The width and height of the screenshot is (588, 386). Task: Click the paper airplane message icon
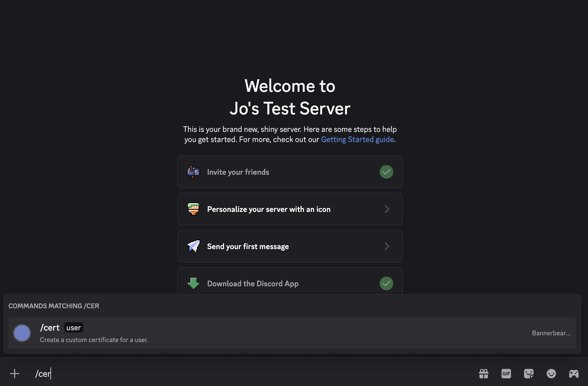[x=194, y=246]
